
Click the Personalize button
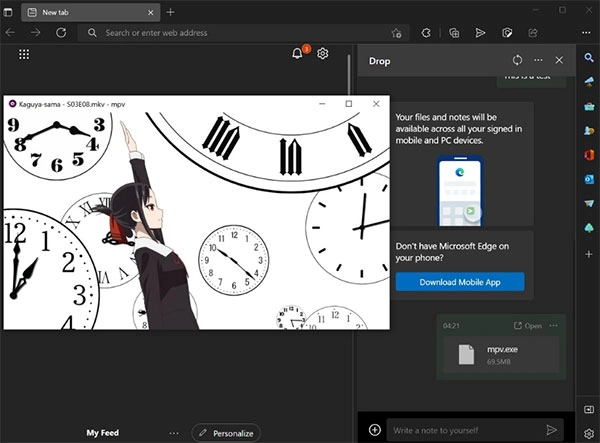pyautogui.click(x=225, y=433)
